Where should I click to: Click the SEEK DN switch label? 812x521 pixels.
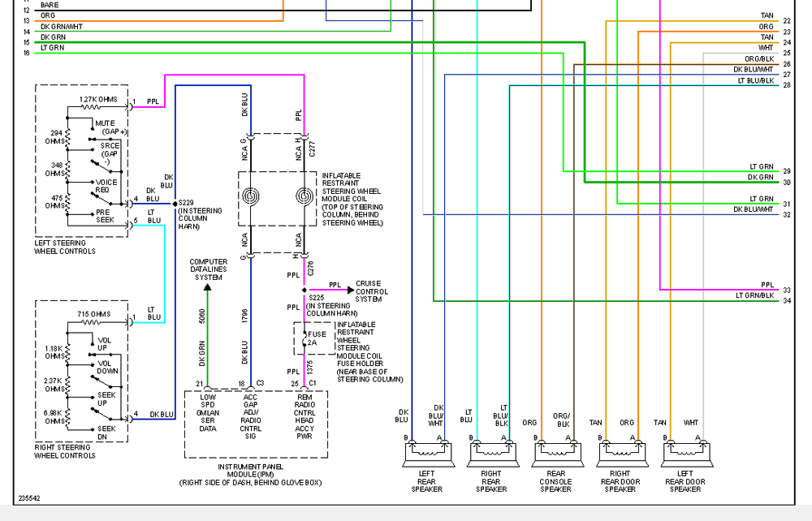(x=106, y=433)
